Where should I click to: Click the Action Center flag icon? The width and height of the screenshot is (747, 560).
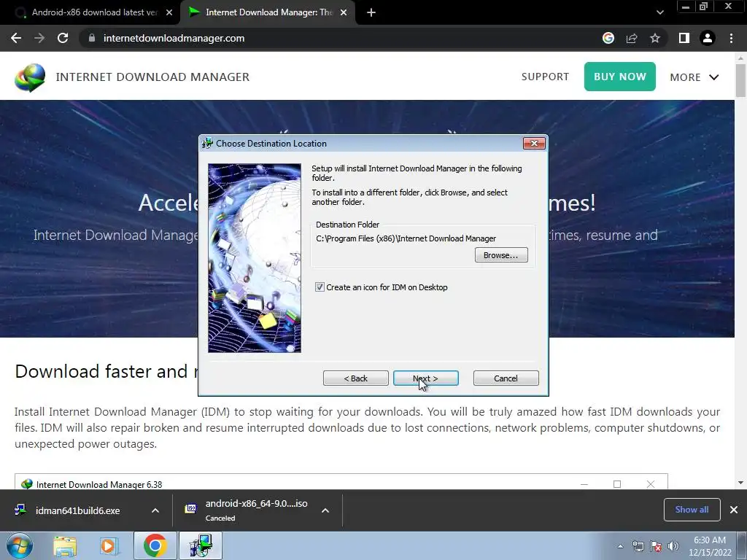(x=656, y=546)
